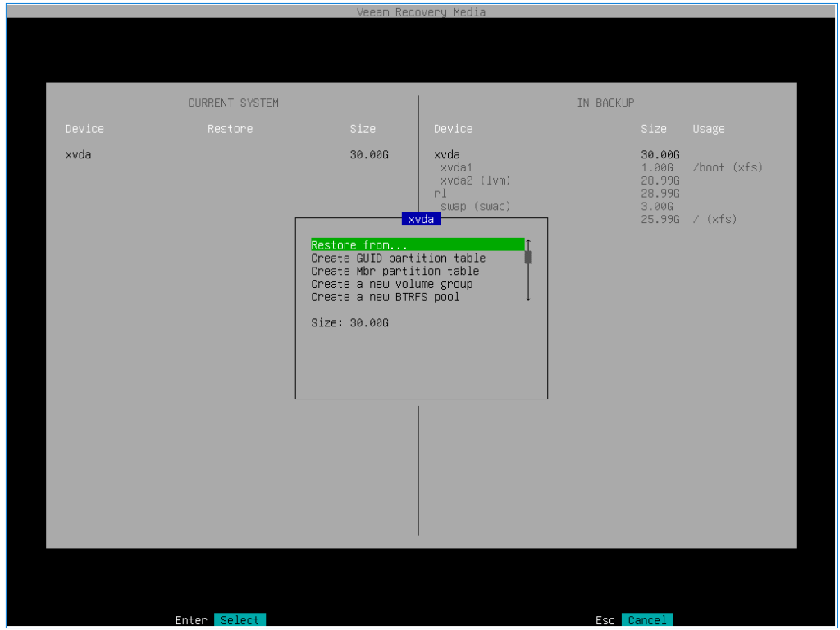
Task: Choose 'Create GUID partition table'
Action: pyautogui.click(x=398, y=258)
